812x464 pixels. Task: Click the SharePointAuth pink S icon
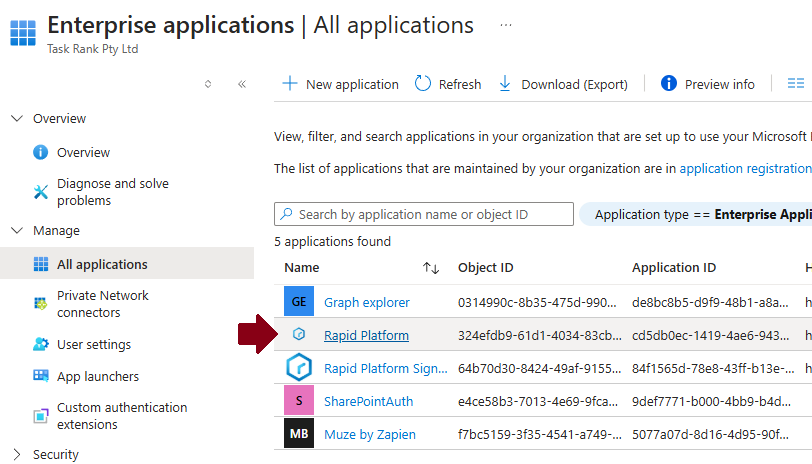(299, 401)
